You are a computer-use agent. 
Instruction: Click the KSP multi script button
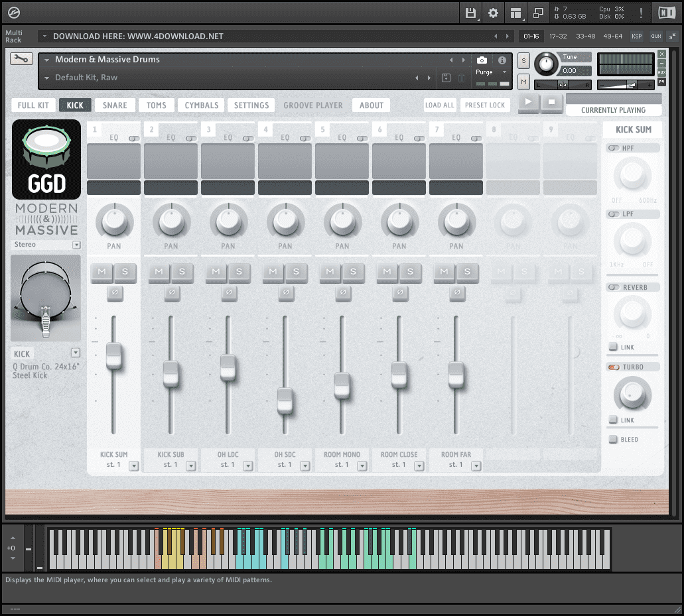[636, 36]
